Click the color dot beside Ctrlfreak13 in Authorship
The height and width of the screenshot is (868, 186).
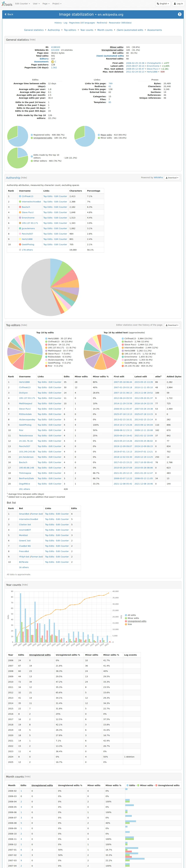[x=20, y=196]
